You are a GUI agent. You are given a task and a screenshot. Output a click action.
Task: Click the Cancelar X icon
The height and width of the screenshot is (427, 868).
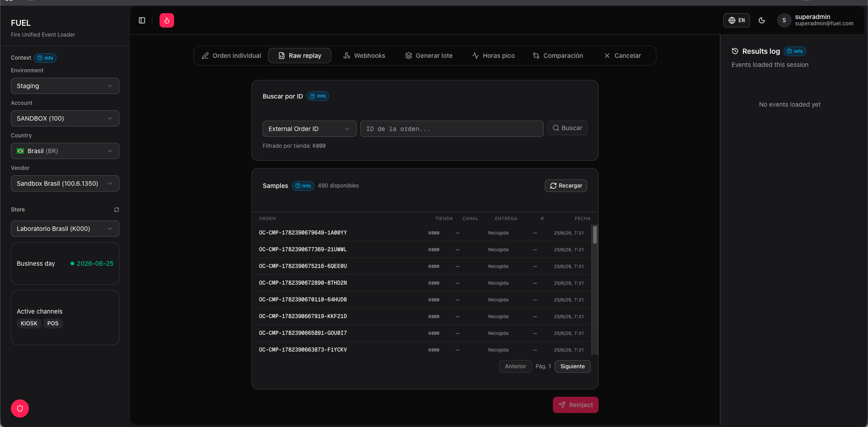pyautogui.click(x=607, y=56)
